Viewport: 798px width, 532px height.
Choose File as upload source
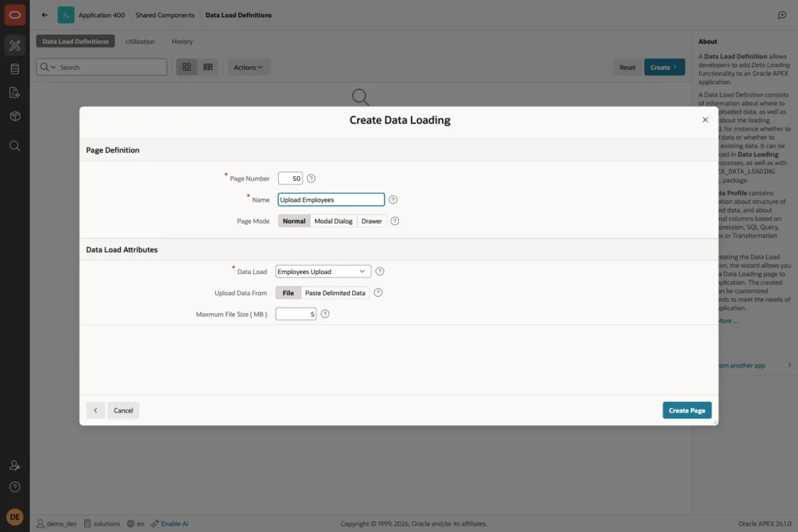coord(288,293)
